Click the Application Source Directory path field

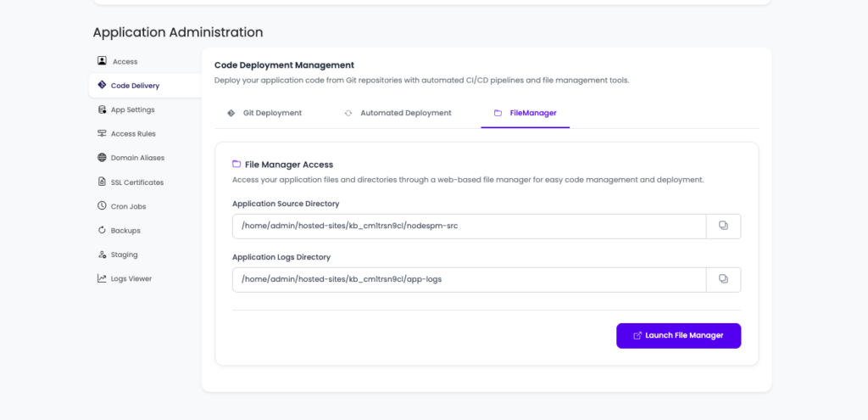470,226
